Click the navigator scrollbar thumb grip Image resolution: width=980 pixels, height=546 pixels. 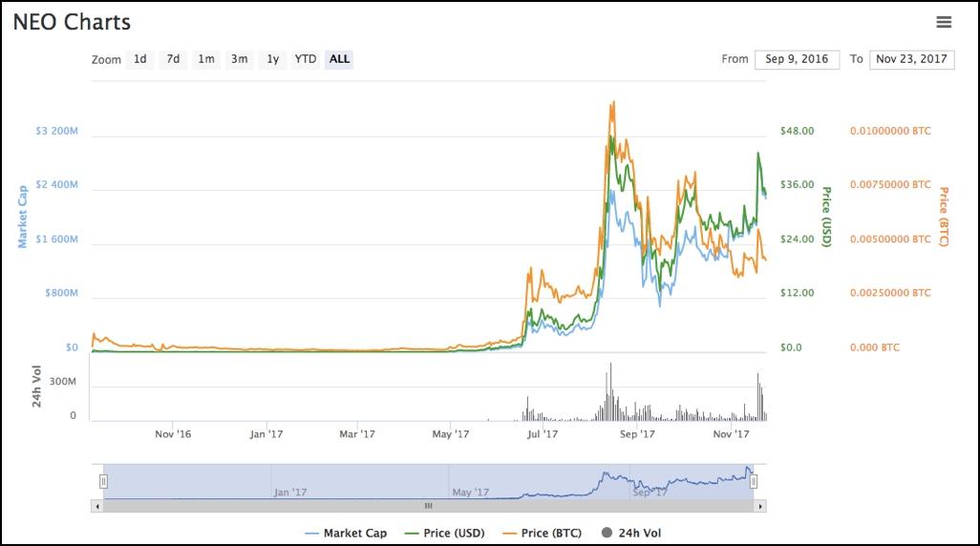(x=428, y=506)
